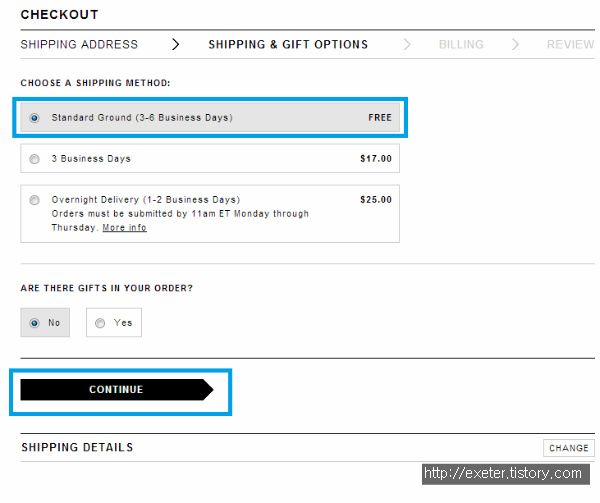Viewport: 600px width, 503px height.
Task: Click the Change button for shipping details
Action: 569,448
